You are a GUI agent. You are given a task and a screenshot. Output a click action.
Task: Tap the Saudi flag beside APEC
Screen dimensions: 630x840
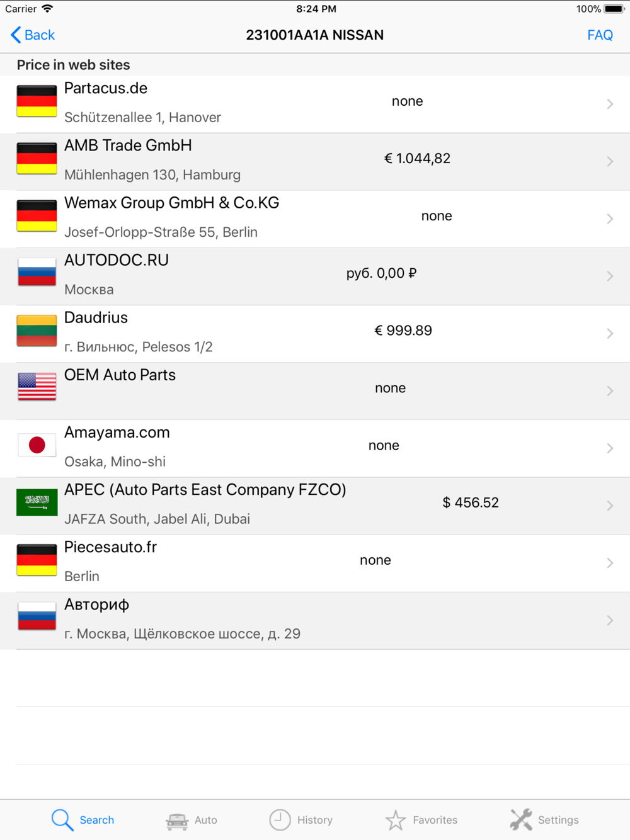37,502
